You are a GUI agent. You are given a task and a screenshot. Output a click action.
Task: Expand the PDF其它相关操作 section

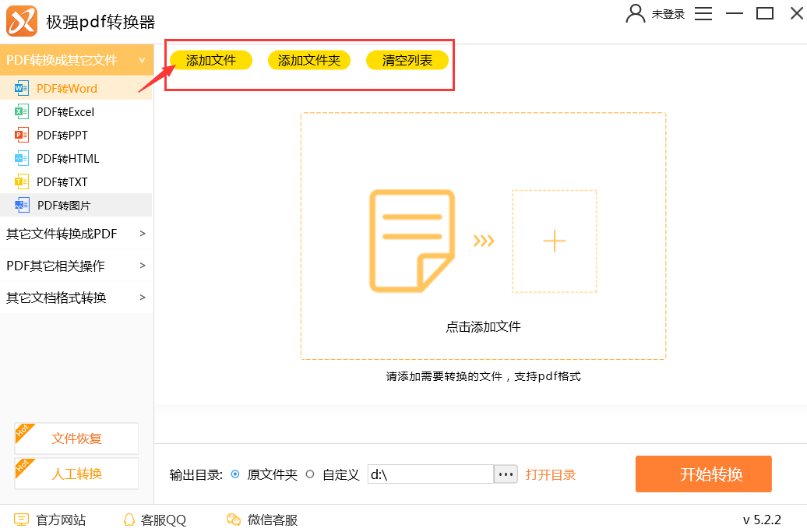tap(142, 266)
